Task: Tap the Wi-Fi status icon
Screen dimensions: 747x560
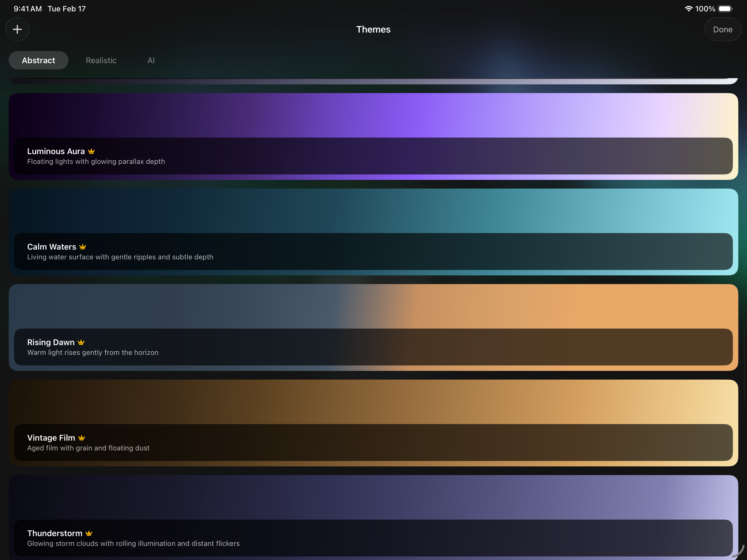Action: click(x=688, y=9)
